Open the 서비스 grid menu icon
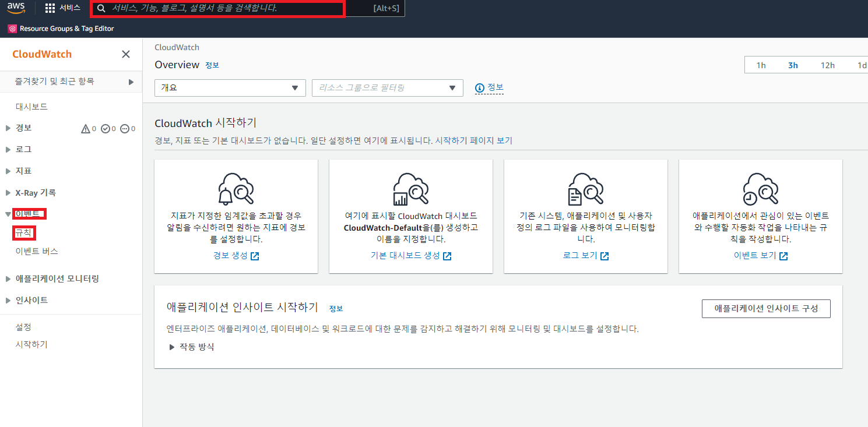This screenshot has width=868, height=427. click(50, 8)
